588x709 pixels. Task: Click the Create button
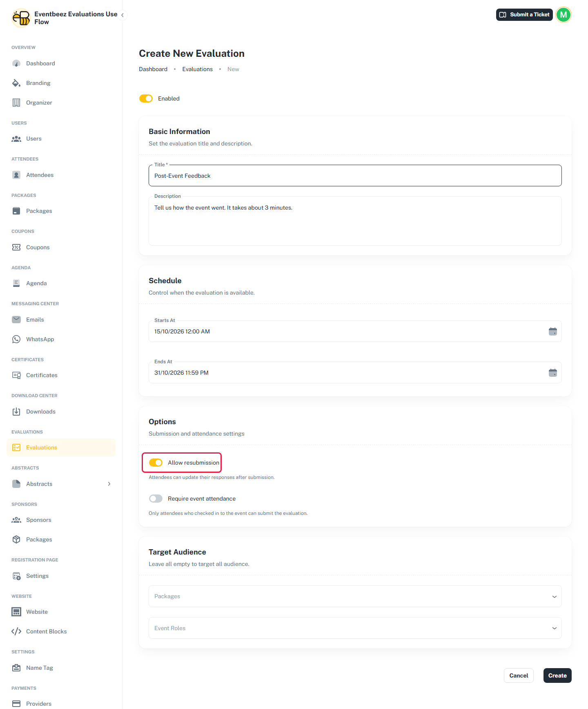(x=557, y=675)
